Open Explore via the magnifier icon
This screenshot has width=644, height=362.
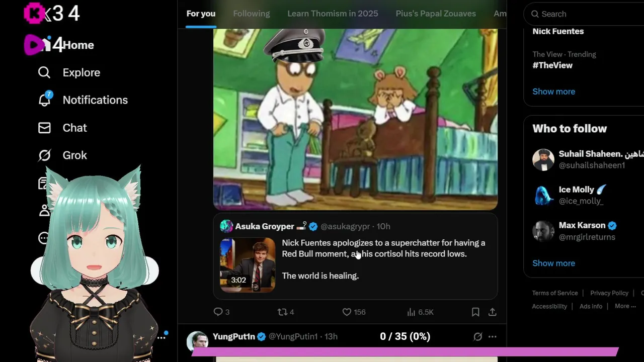(x=44, y=72)
